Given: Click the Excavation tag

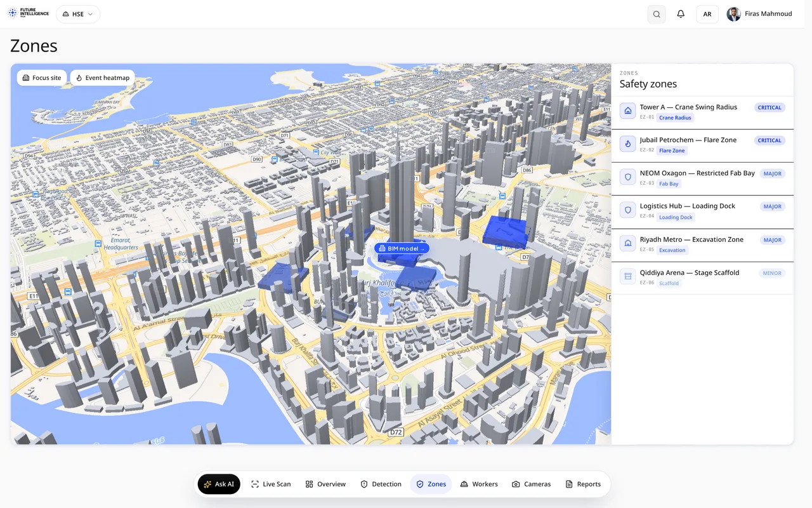Looking at the screenshot, I should 672,250.
